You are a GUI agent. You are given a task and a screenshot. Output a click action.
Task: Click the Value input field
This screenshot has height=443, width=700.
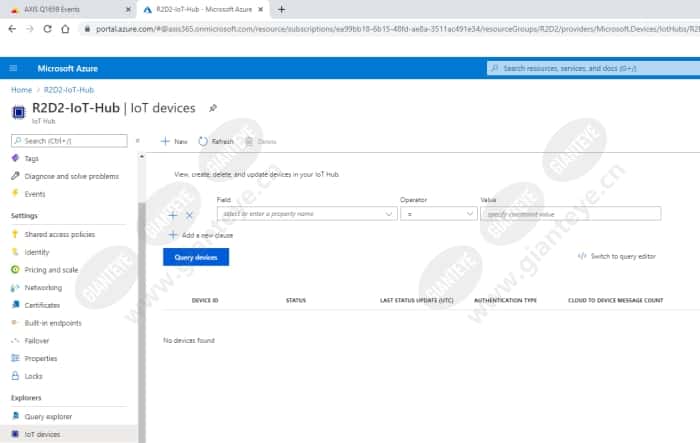(x=571, y=214)
